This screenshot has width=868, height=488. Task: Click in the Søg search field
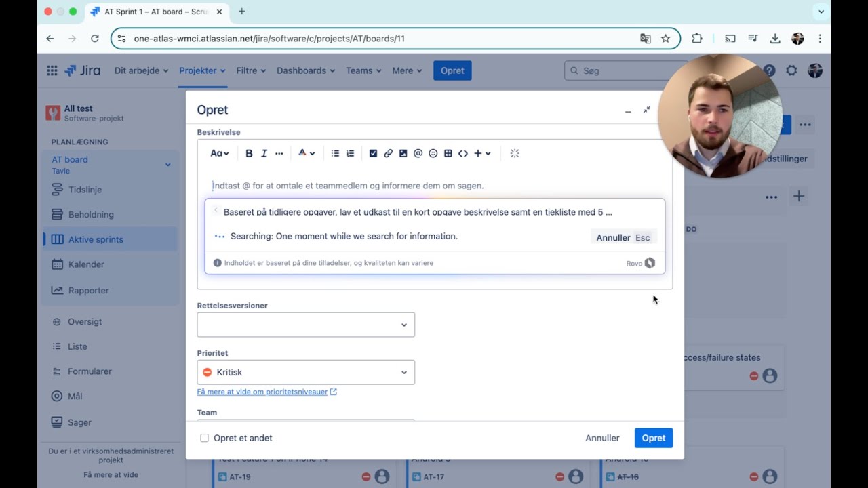(627, 70)
